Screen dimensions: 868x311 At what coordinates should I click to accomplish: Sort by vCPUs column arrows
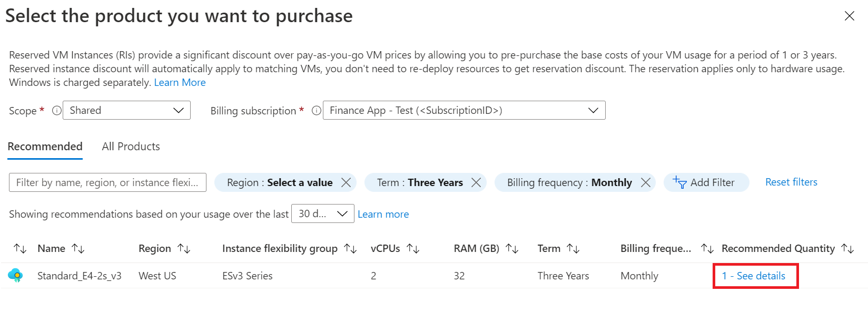pyautogui.click(x=413, y=248)
